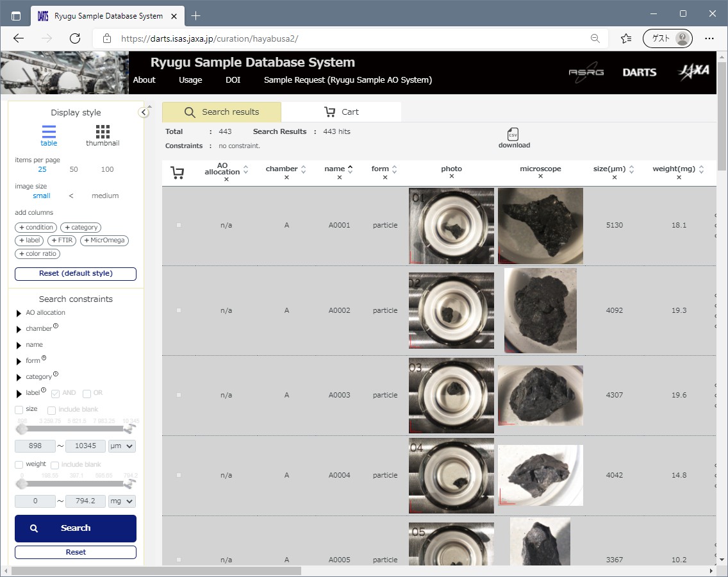Open microscope image of sample A0003
728x577 pixels.
pos(540,396)
